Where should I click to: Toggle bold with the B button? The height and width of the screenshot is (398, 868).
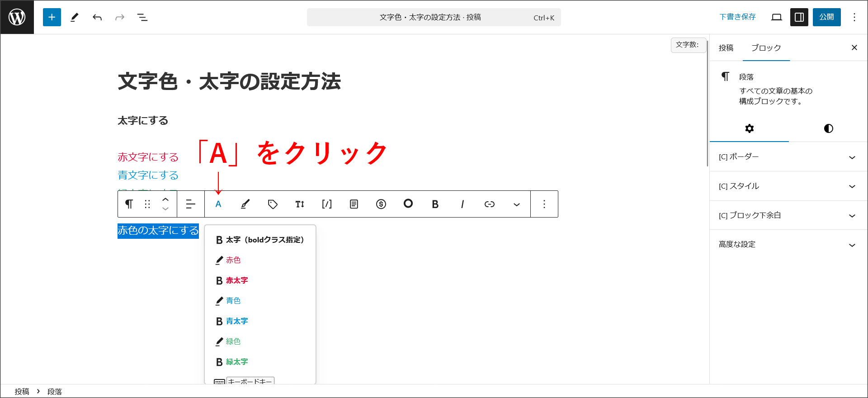(x=435, y=204)
